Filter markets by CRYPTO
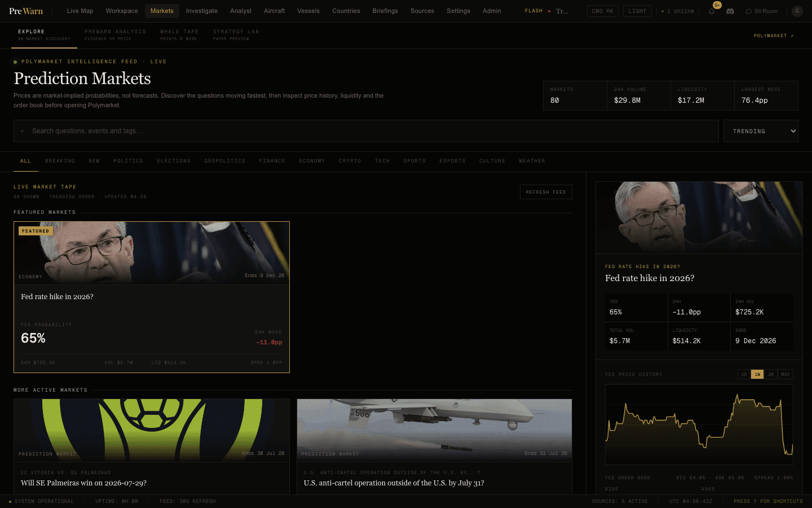Viewport: 812px width, 508px height. click(350, 161)
